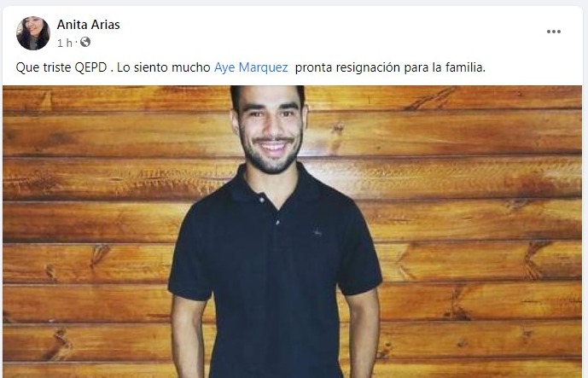Click the wooden wall background of the photo
Screen dimensions: 588x378
click(469, 225)
